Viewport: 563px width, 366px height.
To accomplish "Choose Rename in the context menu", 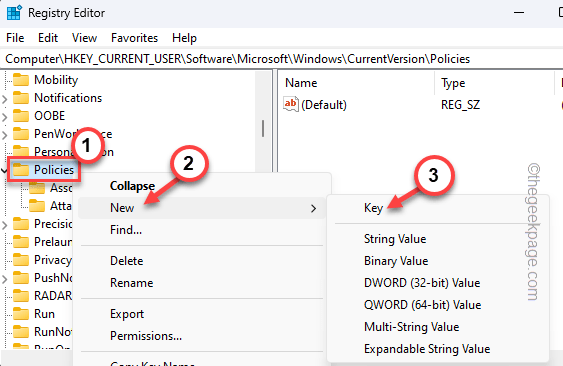I will tap(201, 283).
